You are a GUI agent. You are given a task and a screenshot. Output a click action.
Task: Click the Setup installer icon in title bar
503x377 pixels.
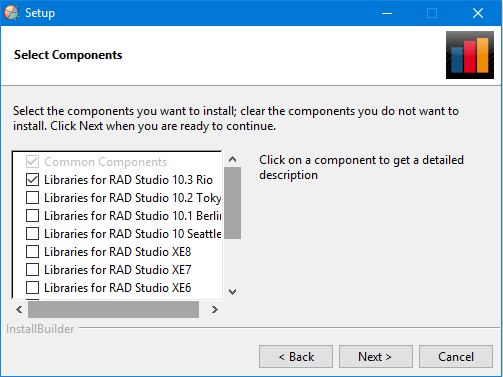(x=12, y=13)
